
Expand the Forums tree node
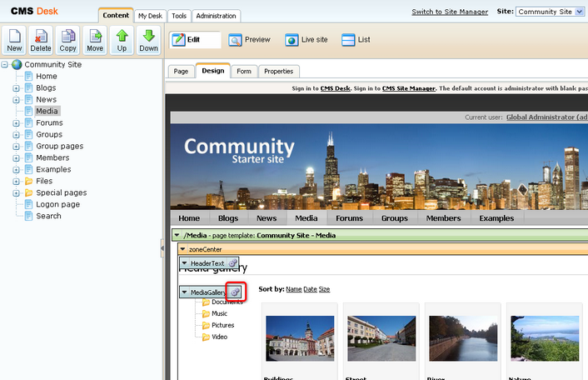[x=16, y=123]
